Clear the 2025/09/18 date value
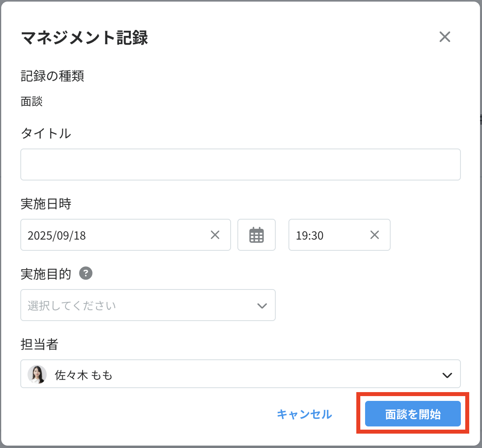The width and height of the screenshot is (482, 448). pyautogui.click(x=215, y=235)
